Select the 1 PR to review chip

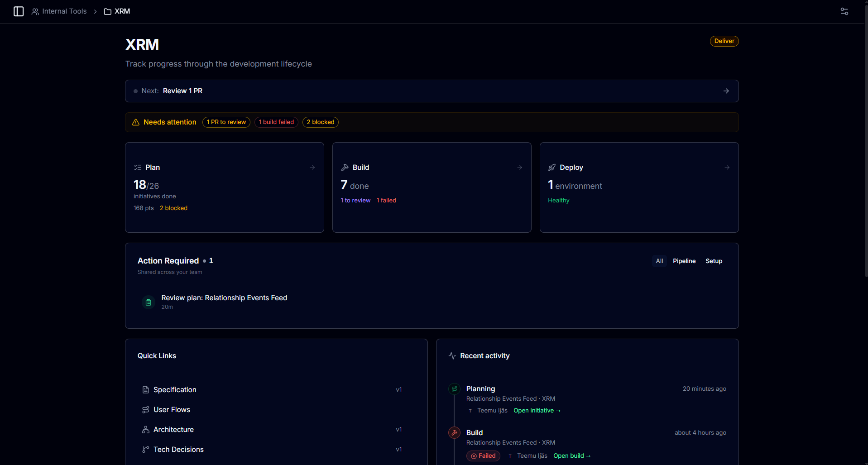point(226,122)
